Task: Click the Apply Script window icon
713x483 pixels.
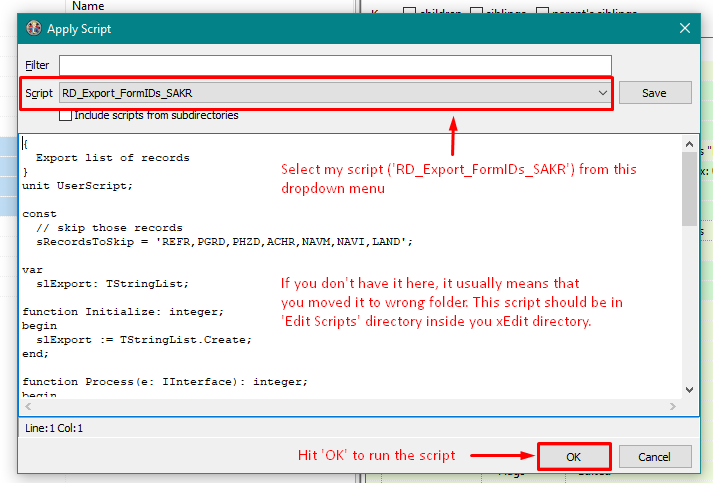Action: click(34, 28)
